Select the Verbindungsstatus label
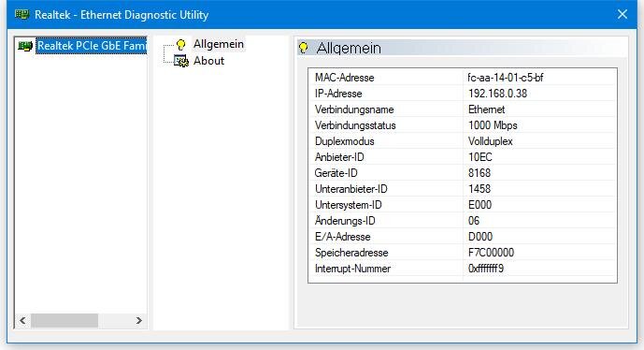The width and height of the screenshot is (644, 350). [355, 125]
